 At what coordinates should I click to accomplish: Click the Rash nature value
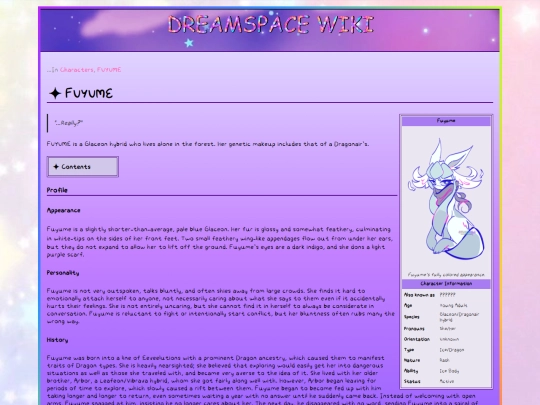tap(444, 360)
